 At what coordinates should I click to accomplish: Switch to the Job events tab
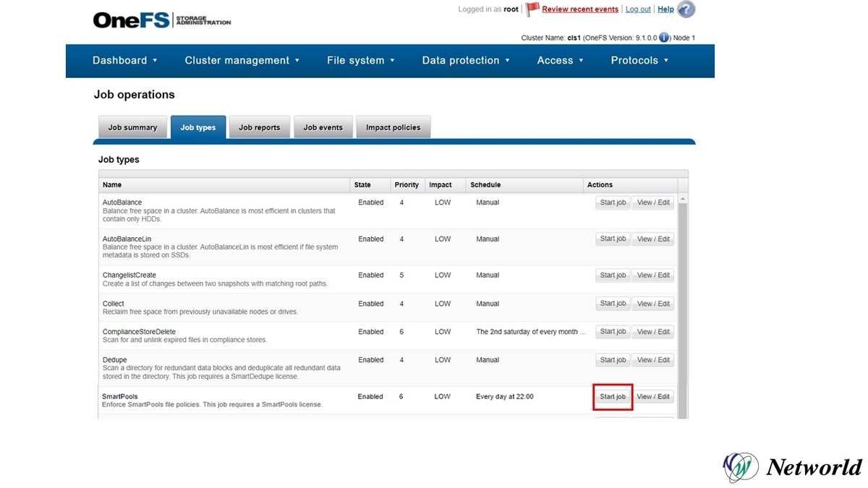click(x=323, y=127)
